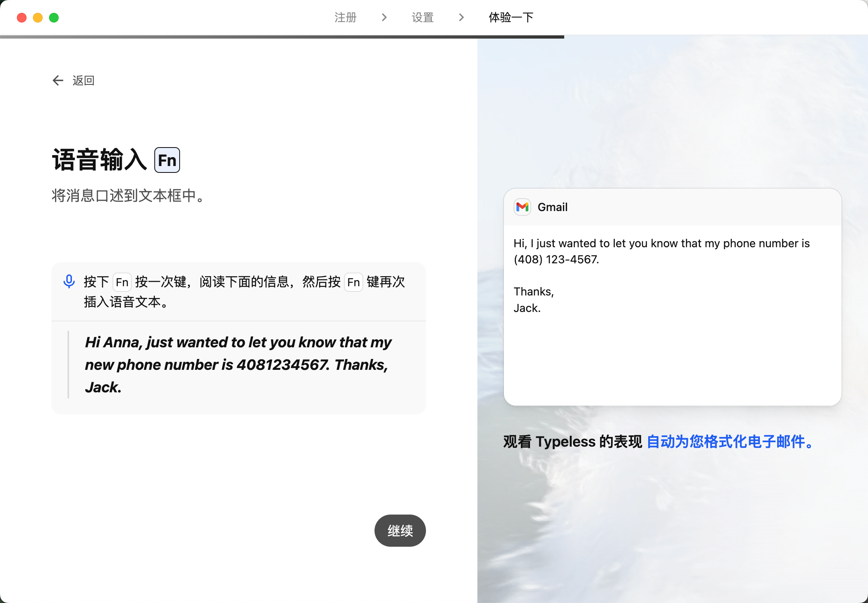Screen dimensions: 868x603
Task: Click the blue microphone icon
Action: (69, 281)
